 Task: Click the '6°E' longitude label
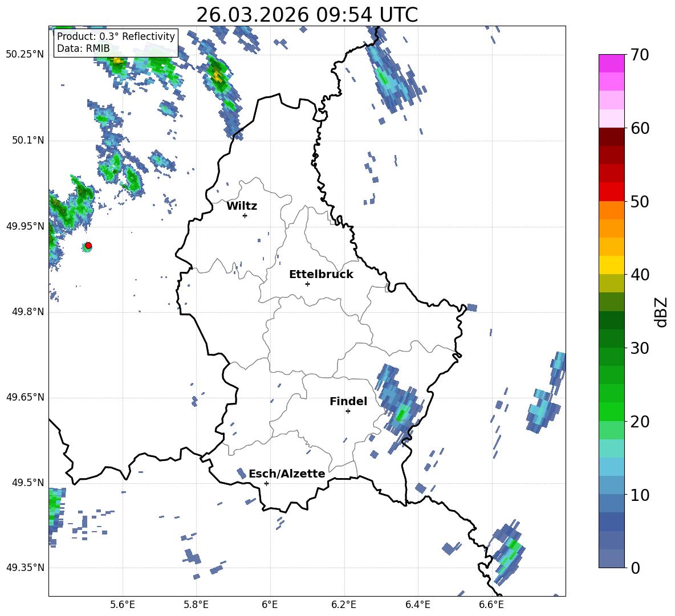(x=270, y=605)
